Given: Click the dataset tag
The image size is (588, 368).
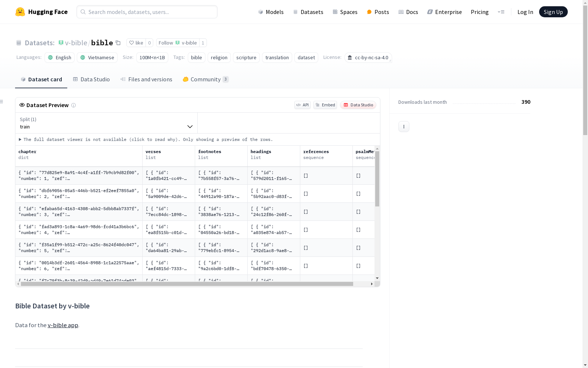Looking at the screenshot, I should coord(306,57).
